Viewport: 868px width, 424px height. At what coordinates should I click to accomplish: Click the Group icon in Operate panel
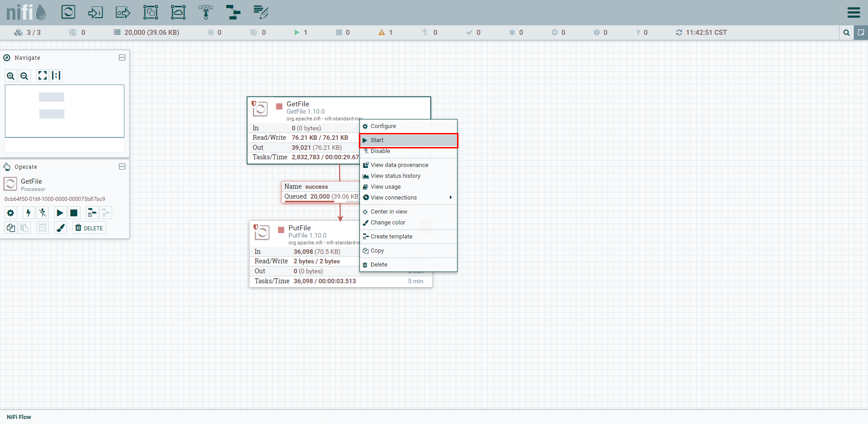click(42, 228)
